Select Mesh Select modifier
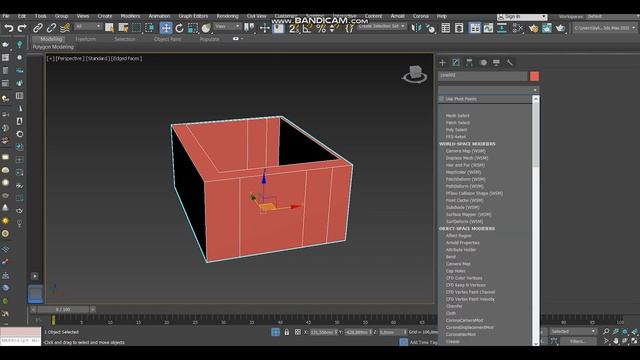This screenshot has width=640, height=360. coord(457,116)
